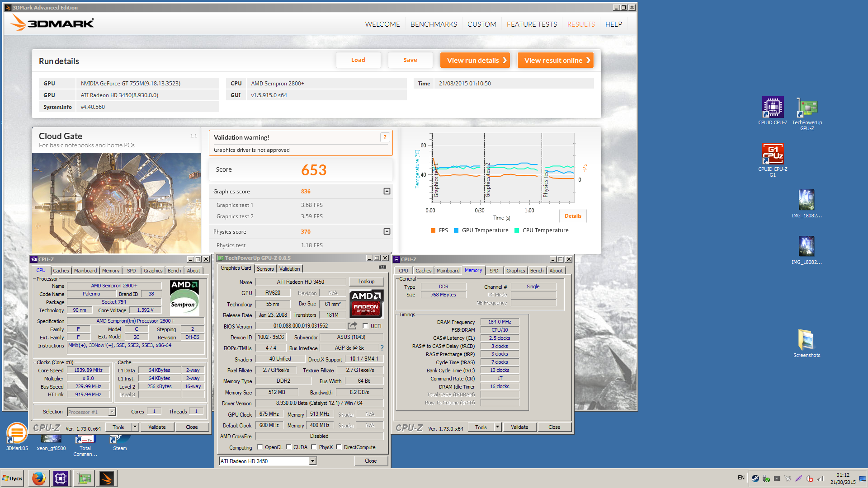Screen dimensions: 868x488
Task: Click the Bus Interface question mark in GPU-Z
Action: [382, 348]
